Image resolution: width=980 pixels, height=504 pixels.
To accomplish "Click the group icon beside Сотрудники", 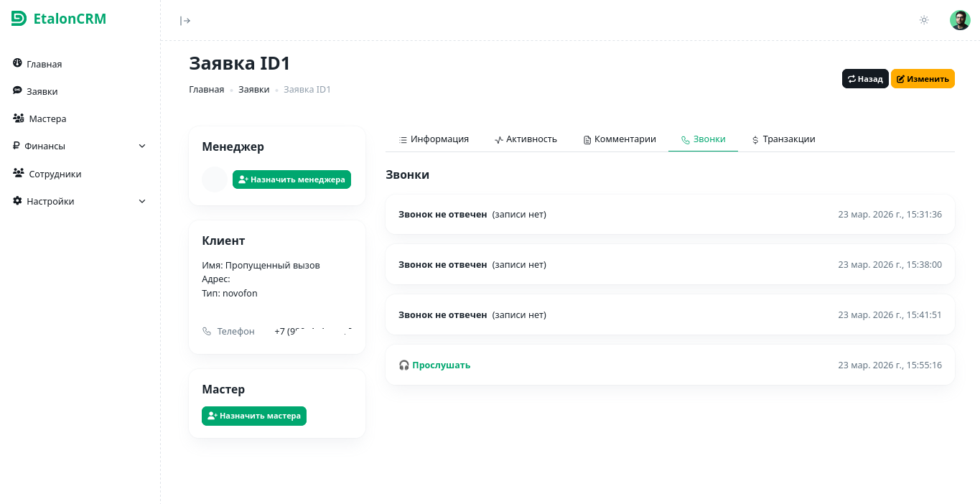I will [x=19, y=173].
